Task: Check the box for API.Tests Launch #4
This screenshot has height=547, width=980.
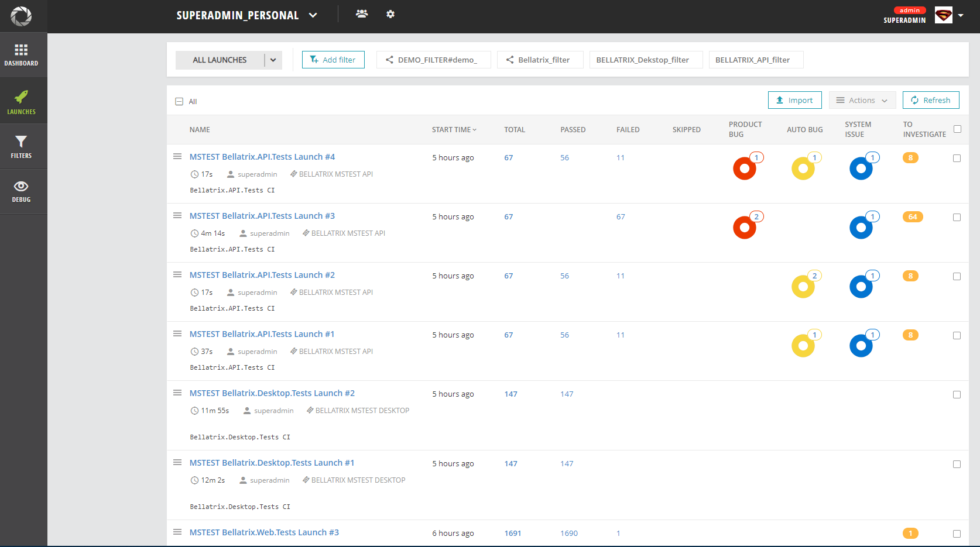Action: [x=957, y=158]
